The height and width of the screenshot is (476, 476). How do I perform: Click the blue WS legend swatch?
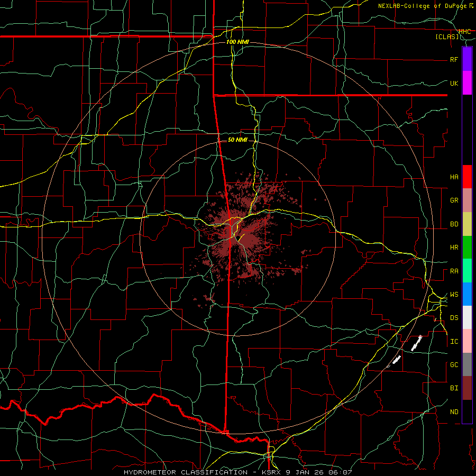tap(467, 294)
